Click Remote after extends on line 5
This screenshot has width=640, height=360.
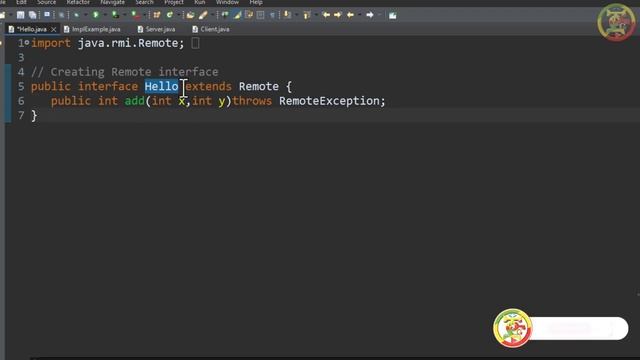(259, 87)
